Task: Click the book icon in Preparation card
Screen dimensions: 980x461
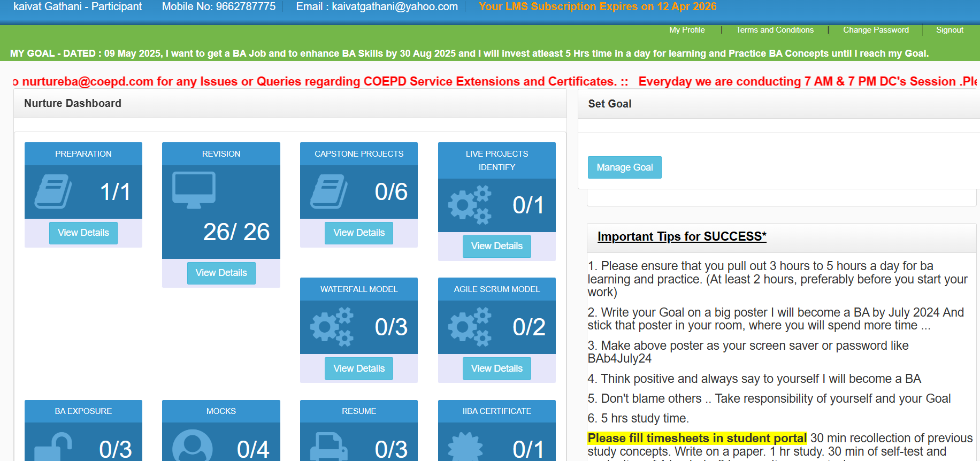Action: pyautogui.click(x=53, y=191)
